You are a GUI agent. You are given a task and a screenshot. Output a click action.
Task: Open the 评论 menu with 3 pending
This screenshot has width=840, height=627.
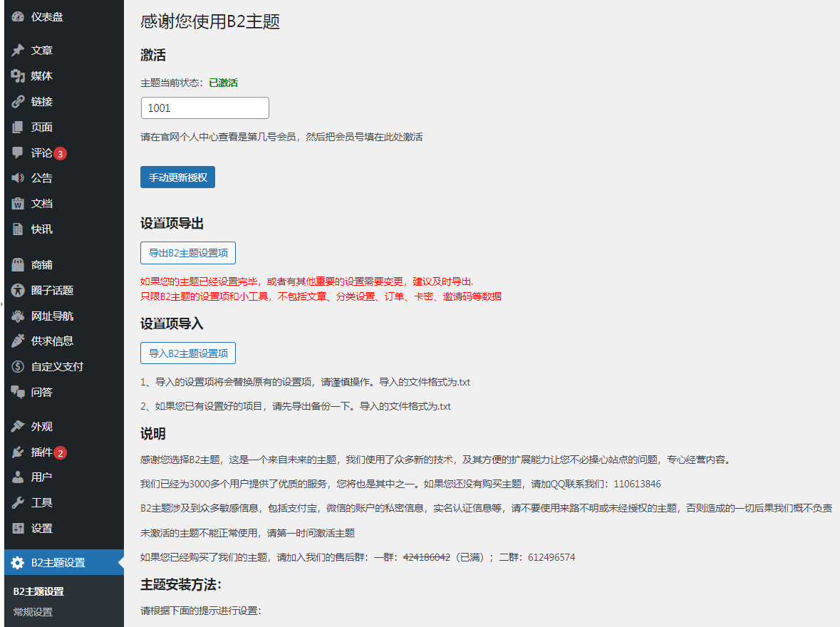point(41,153)
